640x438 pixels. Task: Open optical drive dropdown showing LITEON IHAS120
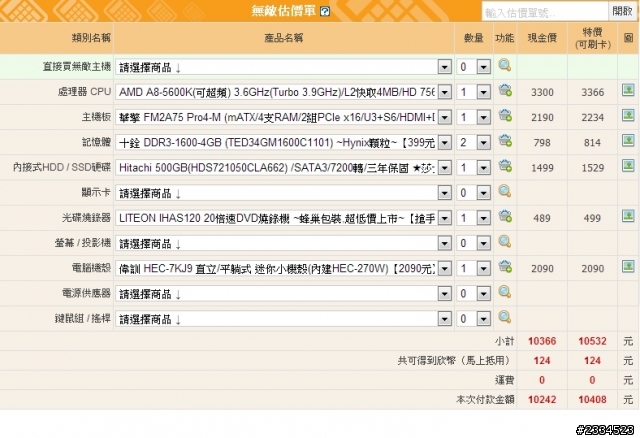(283, 218)
